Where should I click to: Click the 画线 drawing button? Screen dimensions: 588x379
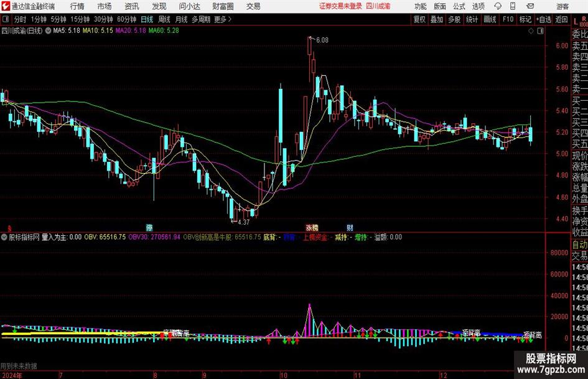pyautogui.click(x=490, y=19)
